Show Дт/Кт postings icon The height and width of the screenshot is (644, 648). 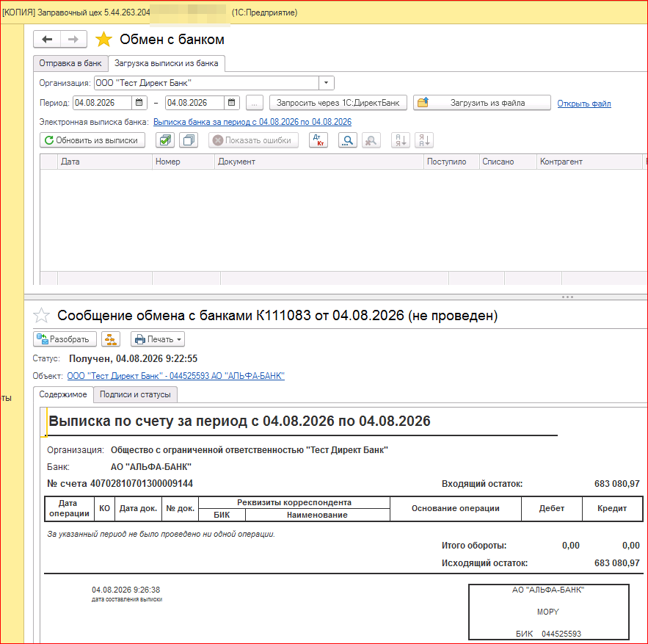coord(318,140)
